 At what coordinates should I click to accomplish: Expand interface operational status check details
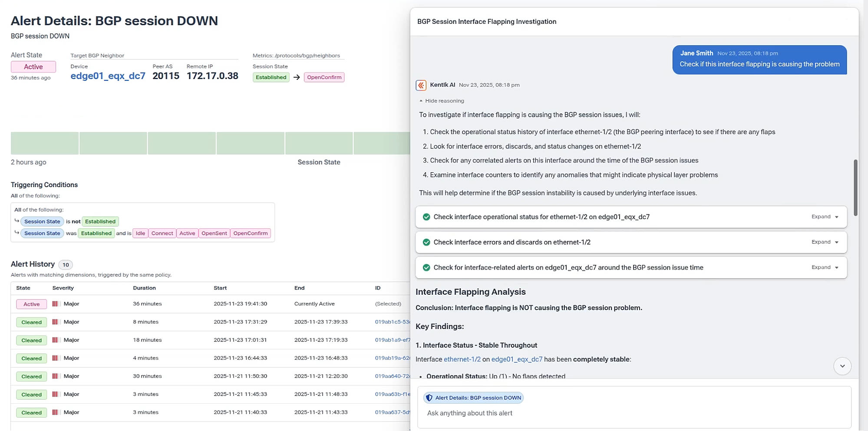824,217
